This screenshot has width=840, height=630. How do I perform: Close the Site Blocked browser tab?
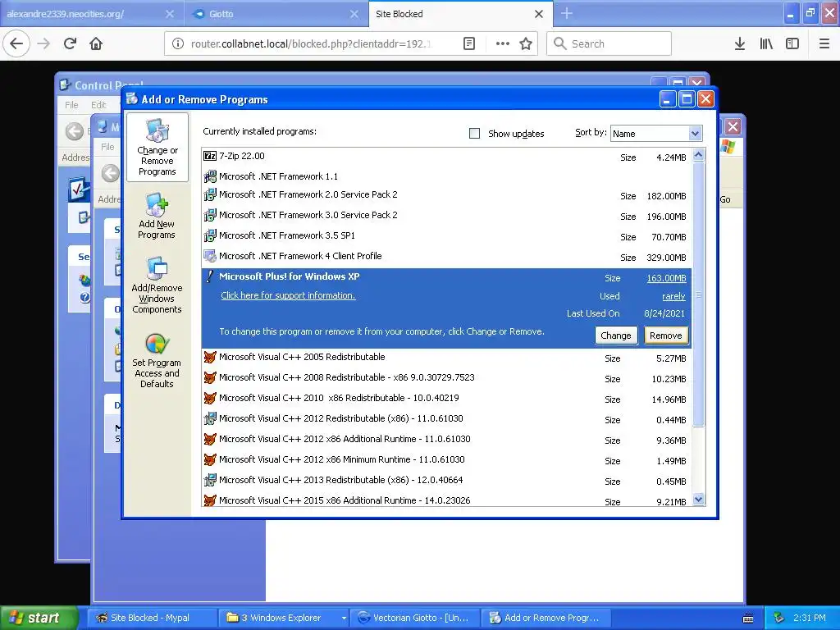[x=539, y=14]
